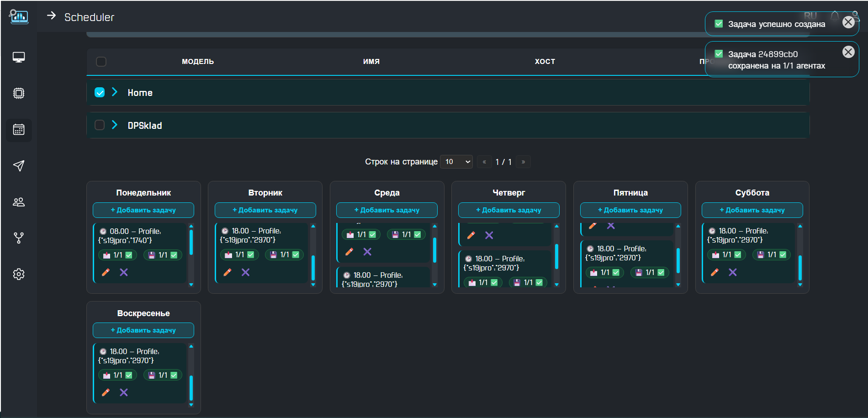The width and height of the screenshot is (868, 418).
Task: Click the 'Строк на странице' label
Action: 401,162
